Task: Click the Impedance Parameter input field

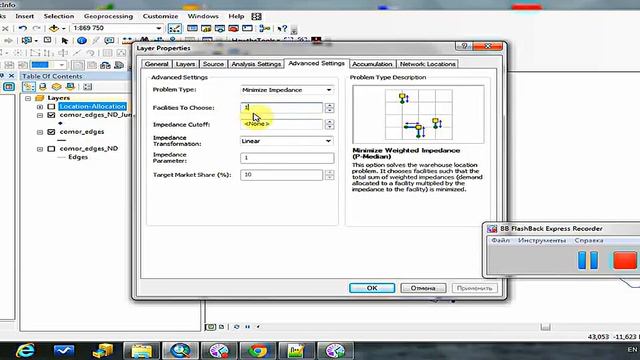Action: click(287, 158)
